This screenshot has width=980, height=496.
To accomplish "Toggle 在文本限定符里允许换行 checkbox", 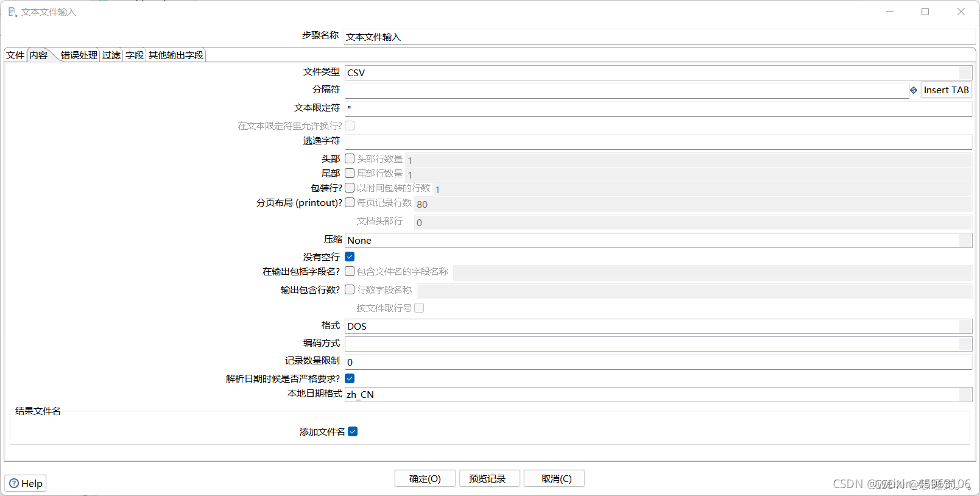I will (350, 126).
